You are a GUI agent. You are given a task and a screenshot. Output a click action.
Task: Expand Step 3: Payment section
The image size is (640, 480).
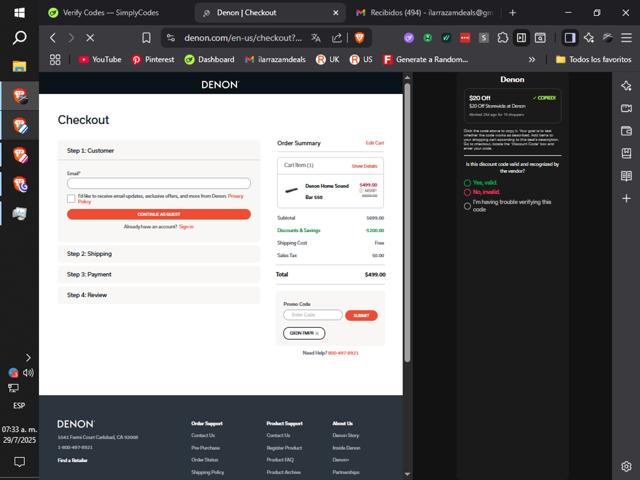(159, 274)
